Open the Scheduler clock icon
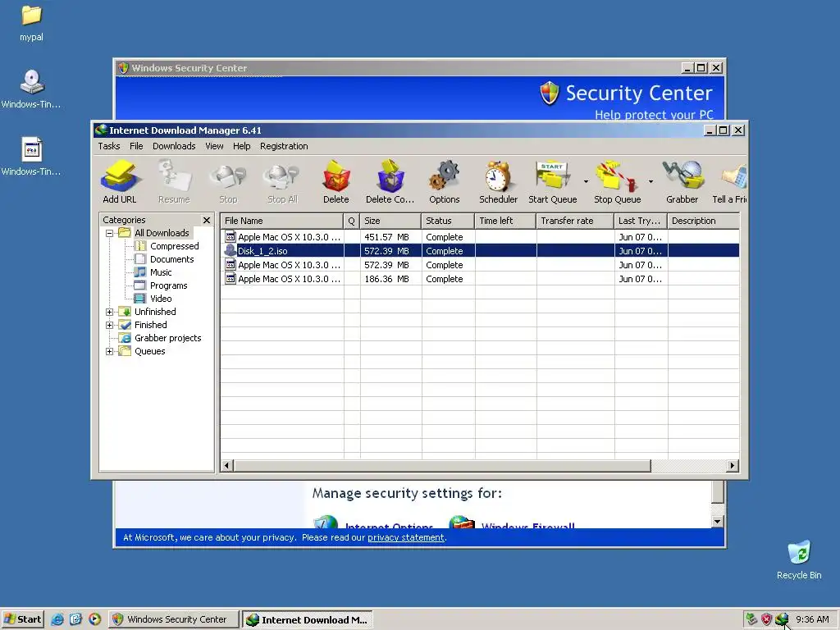 498,181
